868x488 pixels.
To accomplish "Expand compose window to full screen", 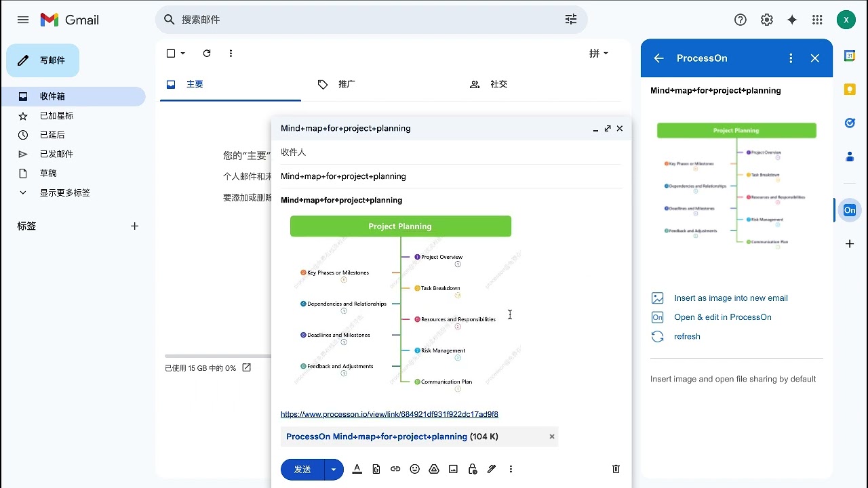I will [608, 129].
